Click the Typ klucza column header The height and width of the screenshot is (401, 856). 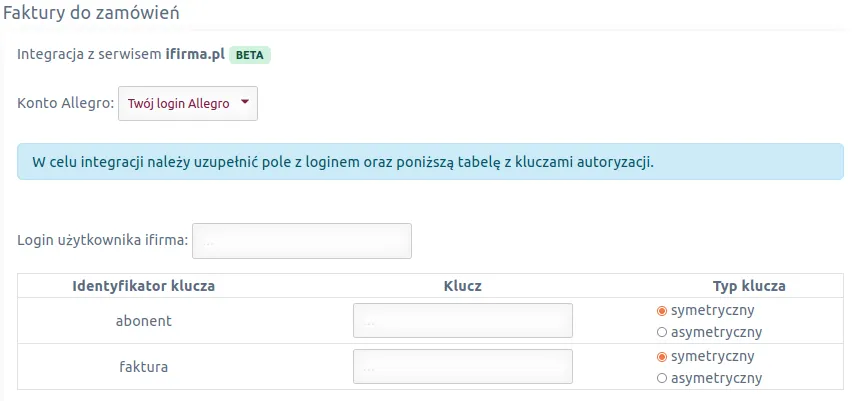[749, 286]
